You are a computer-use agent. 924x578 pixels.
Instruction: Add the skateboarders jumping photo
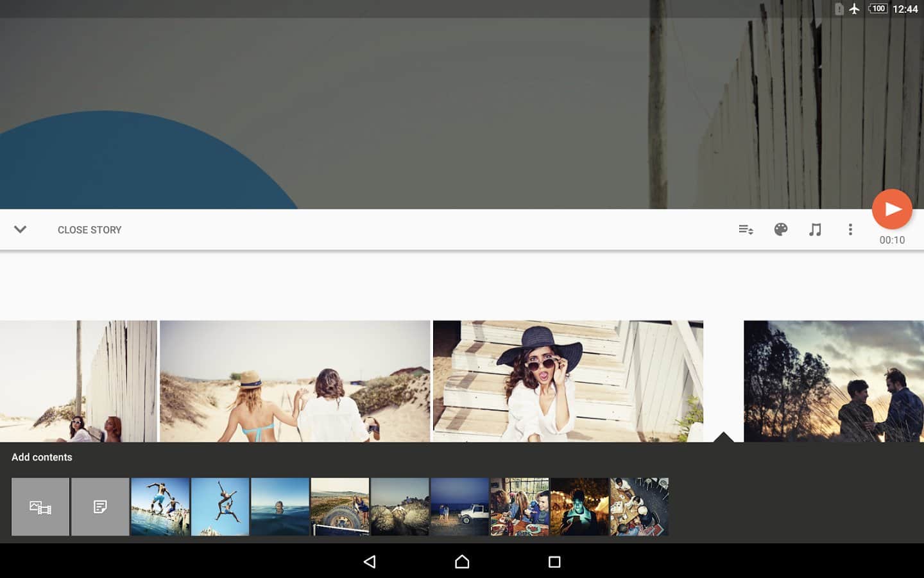(x=160, y=507)
